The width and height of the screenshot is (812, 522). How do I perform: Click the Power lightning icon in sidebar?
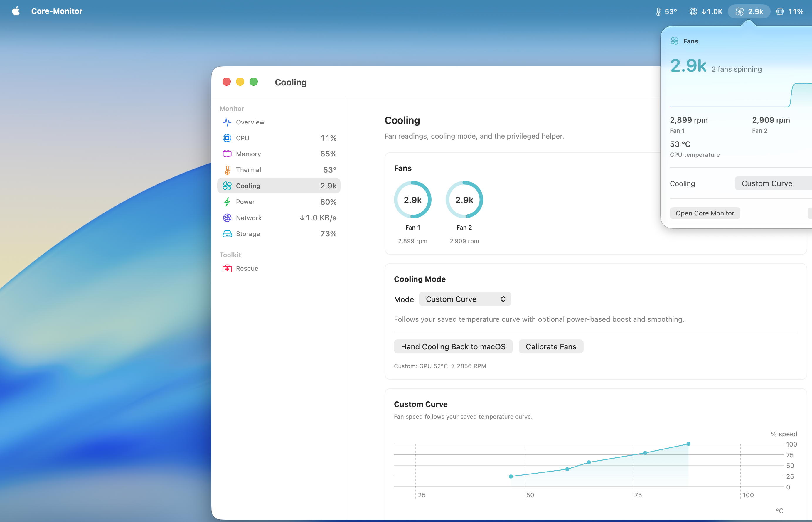pos(227,202)
